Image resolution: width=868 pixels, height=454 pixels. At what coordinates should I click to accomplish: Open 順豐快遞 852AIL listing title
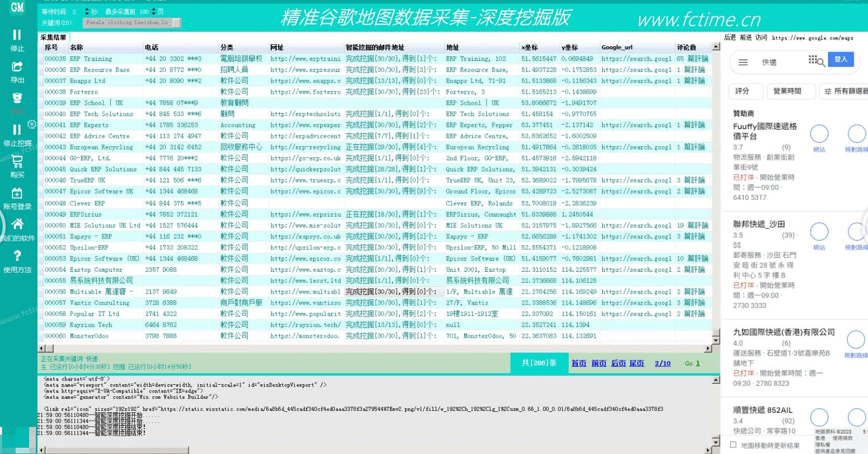click(763, 410)
